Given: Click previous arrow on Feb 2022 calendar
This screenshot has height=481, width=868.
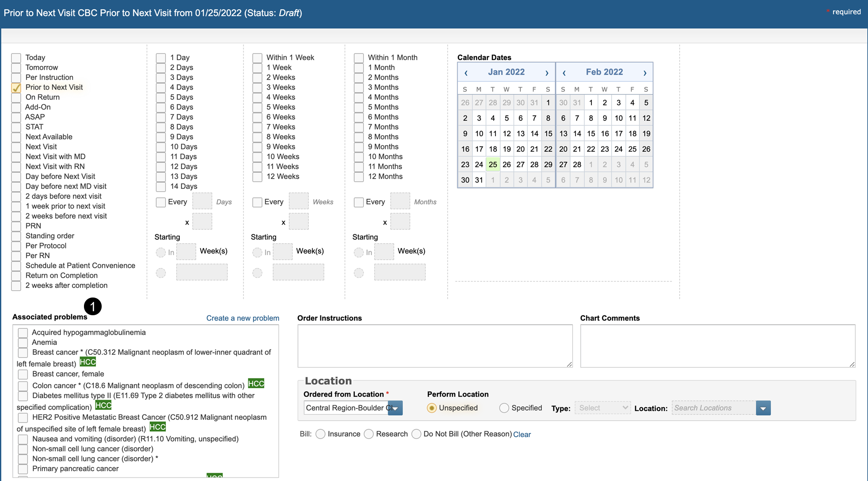Looking at the screenshot, I should click(564, 73).
